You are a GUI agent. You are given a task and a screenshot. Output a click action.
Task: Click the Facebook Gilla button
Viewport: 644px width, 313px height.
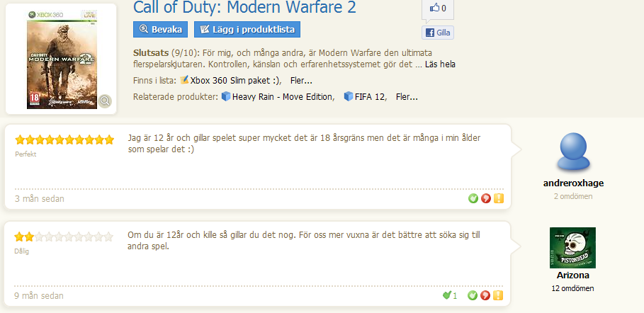pos(438,33)
